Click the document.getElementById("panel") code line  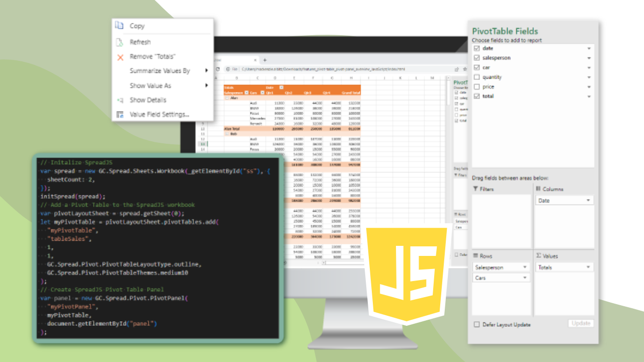(x=102, y=323)
